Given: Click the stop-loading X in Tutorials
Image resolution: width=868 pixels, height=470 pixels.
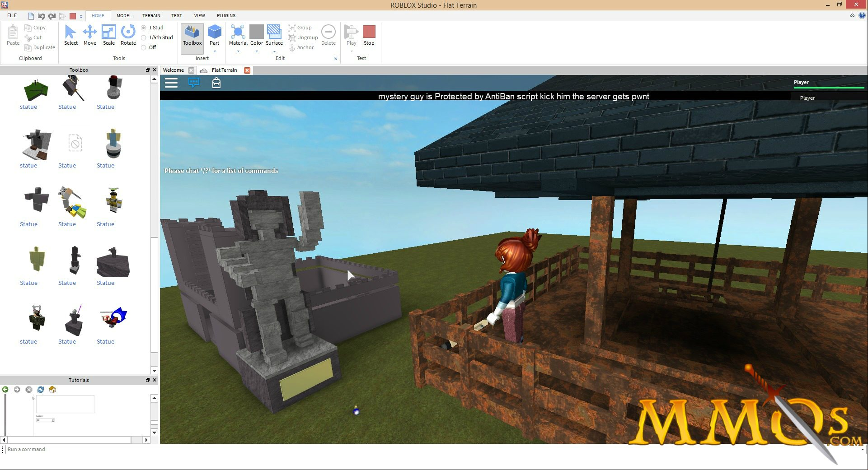Looking at the screenshot, I should (x=29, y=389).
